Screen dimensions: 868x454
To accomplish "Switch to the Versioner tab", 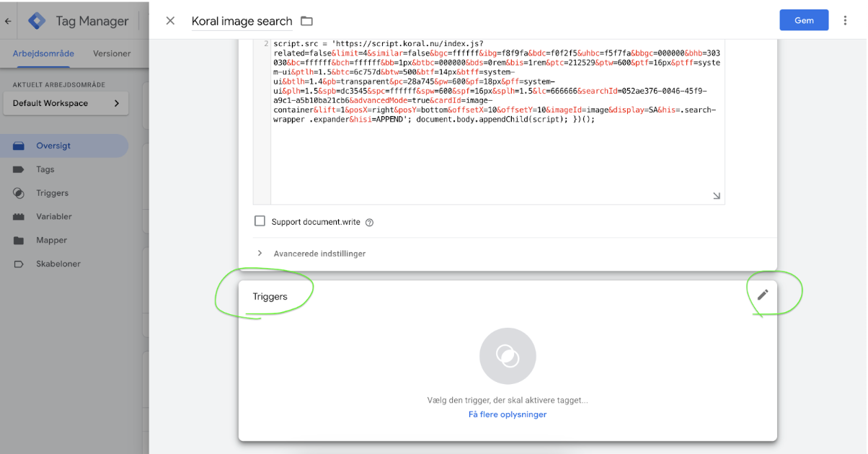I will click(112, 53).
